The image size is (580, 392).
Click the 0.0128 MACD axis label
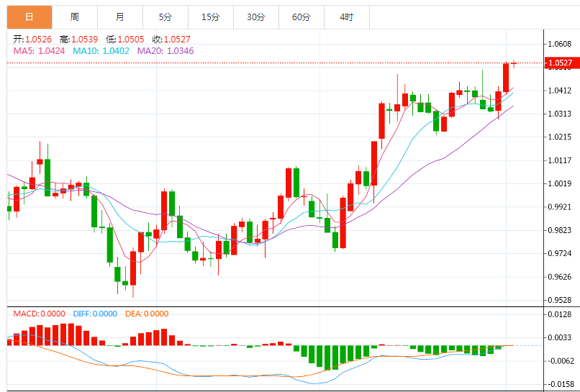(560, 315)
